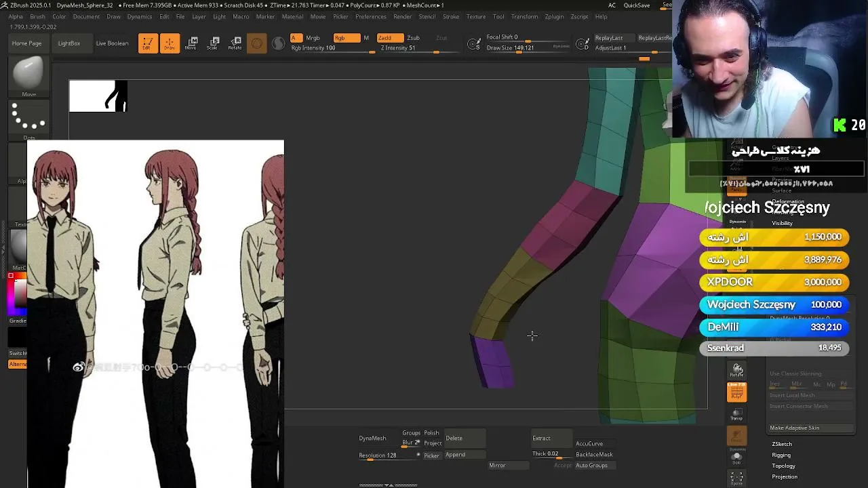Expand the Projection subpalette
868x488 pixels.
pos(785,476)
